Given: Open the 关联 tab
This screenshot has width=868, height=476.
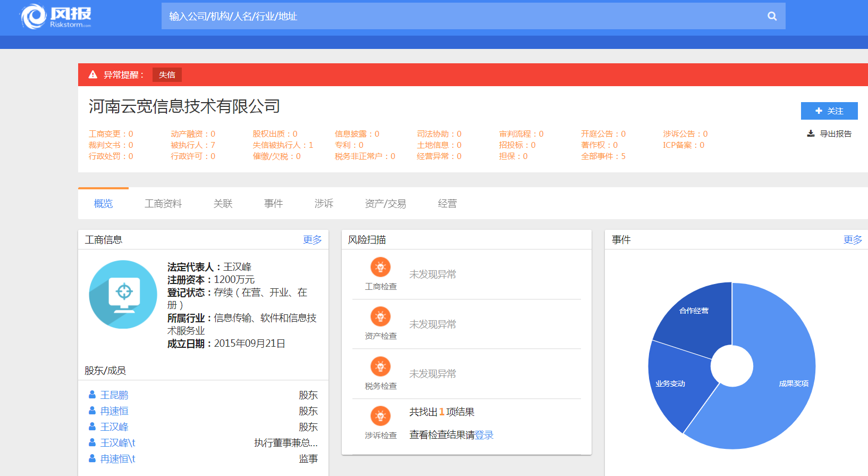Looking at the screenshot, I should click(x=223, y=204).
